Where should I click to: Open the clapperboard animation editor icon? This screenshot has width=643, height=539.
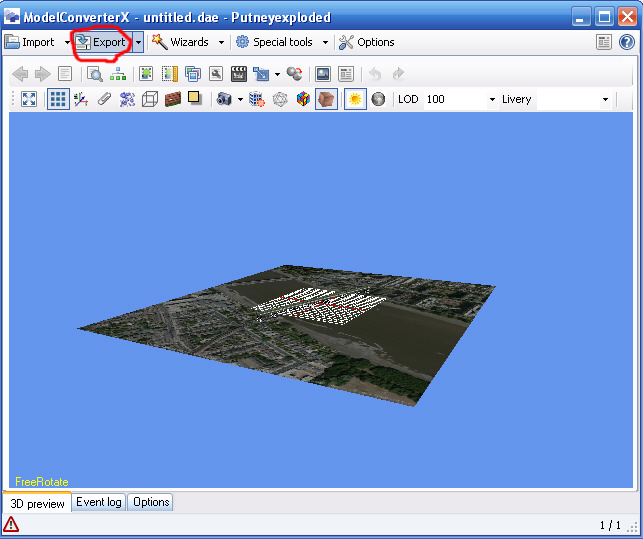(239, 74)
